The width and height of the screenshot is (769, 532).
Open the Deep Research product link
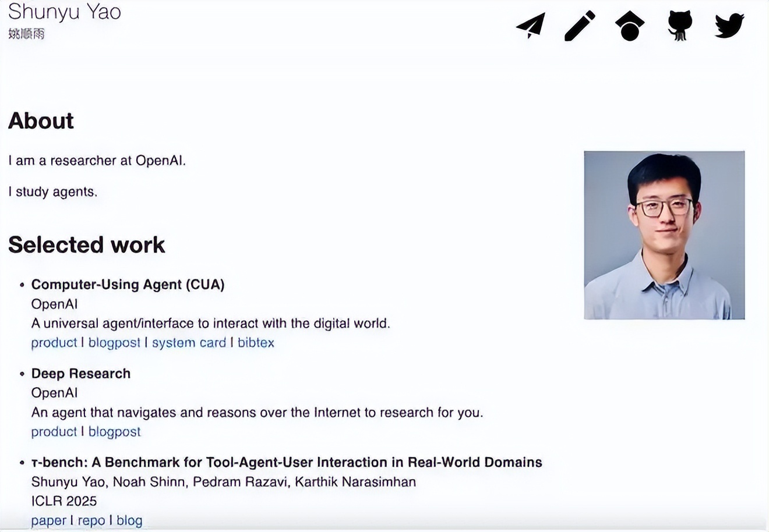54,432
